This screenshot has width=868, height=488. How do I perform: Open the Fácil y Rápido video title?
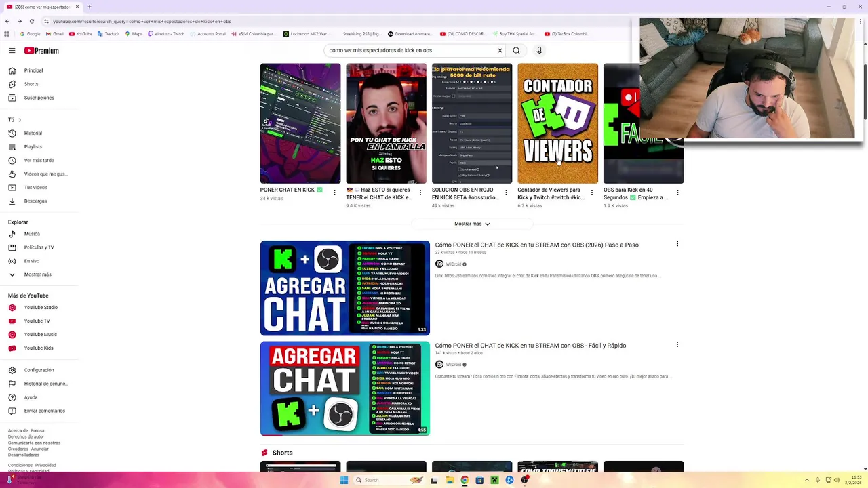(530, 346)
